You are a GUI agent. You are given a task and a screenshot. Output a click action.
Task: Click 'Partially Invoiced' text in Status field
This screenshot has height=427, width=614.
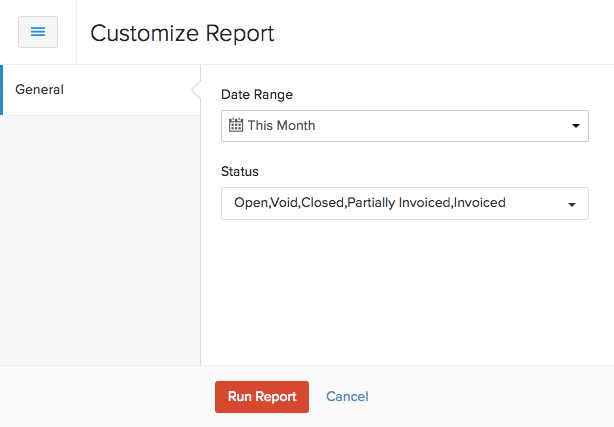(399, 203)
